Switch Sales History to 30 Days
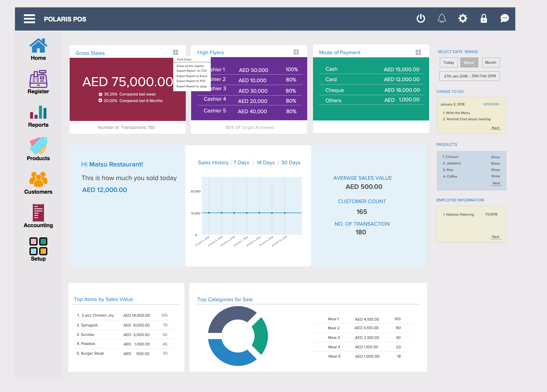 pos(291,162)
